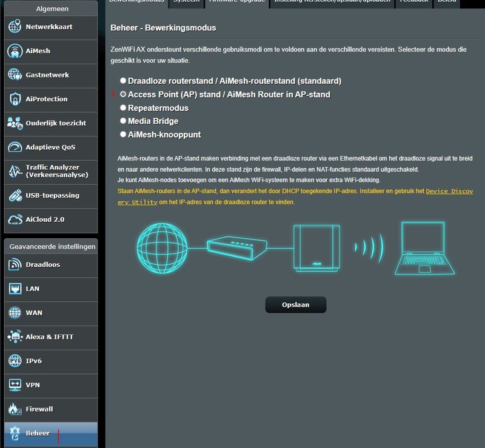Open AiProtection via its shield-lock icon
The height and width of the screenshot is (448, 485).
click(15, 99)
